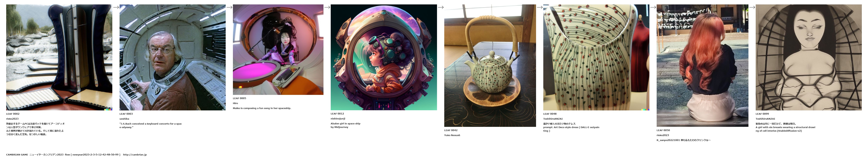The height and width of the screenshot is (159, 868).
Task: Open the LEAF 0002 game PC thumbnail
Action: (59, 57)
